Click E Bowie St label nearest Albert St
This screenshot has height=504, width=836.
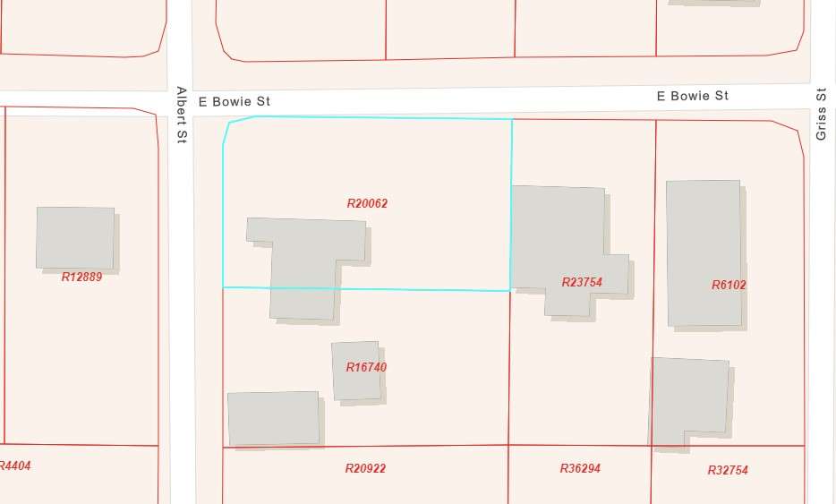coord(235,102)
